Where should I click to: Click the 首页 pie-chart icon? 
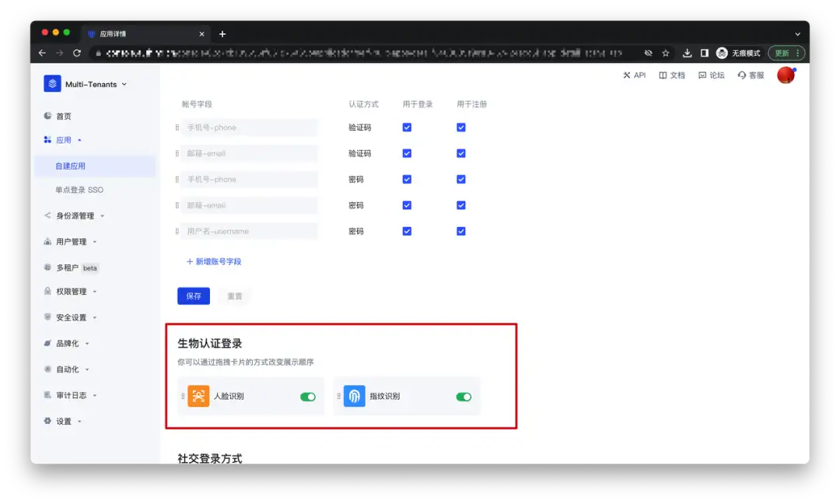pos(47,116)
